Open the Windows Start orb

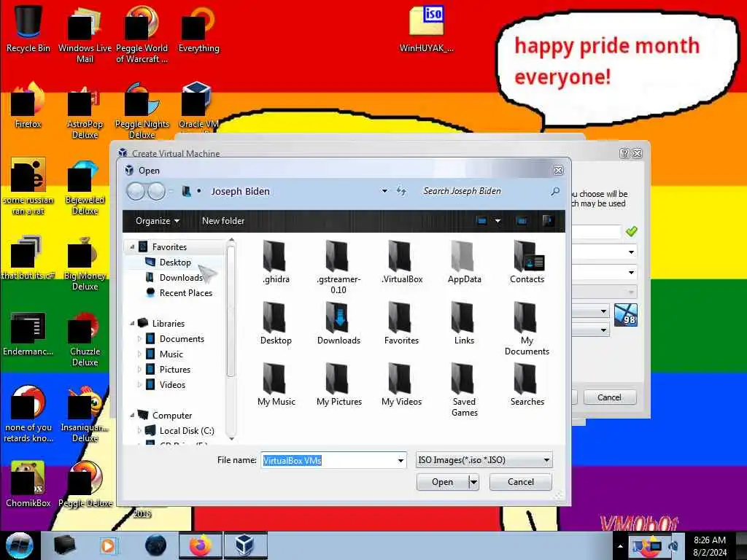pyautogui.click(x=19, y=545)
